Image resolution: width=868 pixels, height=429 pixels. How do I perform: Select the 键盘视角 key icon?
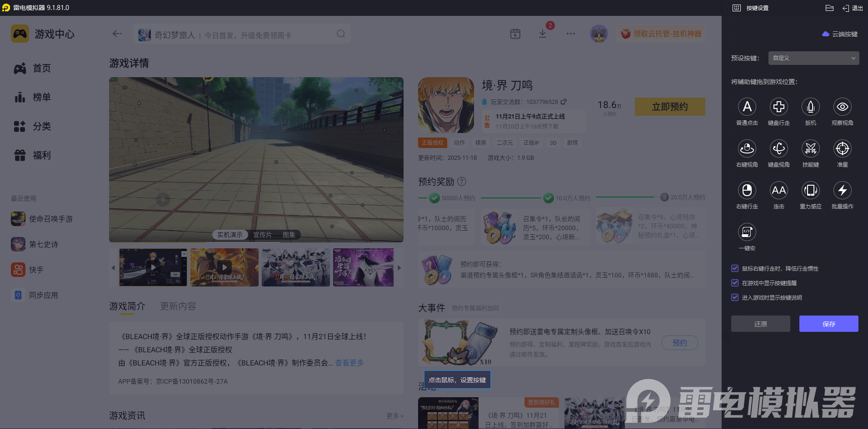[778, 148]
